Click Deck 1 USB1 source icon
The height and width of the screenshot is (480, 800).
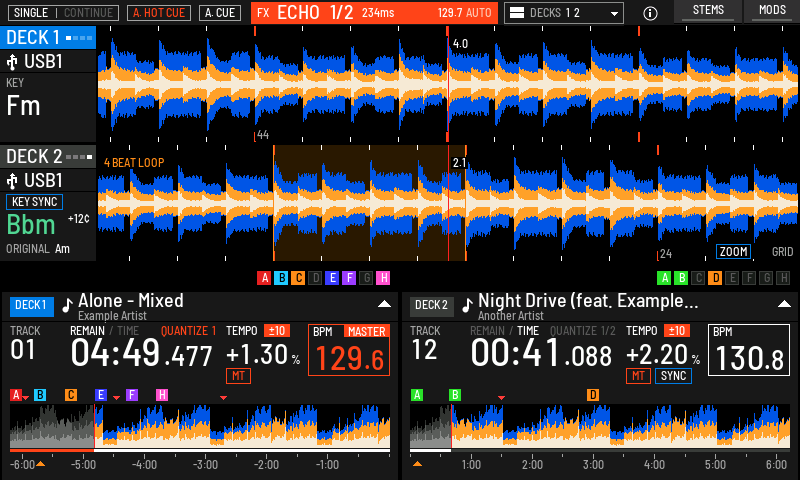12,62
